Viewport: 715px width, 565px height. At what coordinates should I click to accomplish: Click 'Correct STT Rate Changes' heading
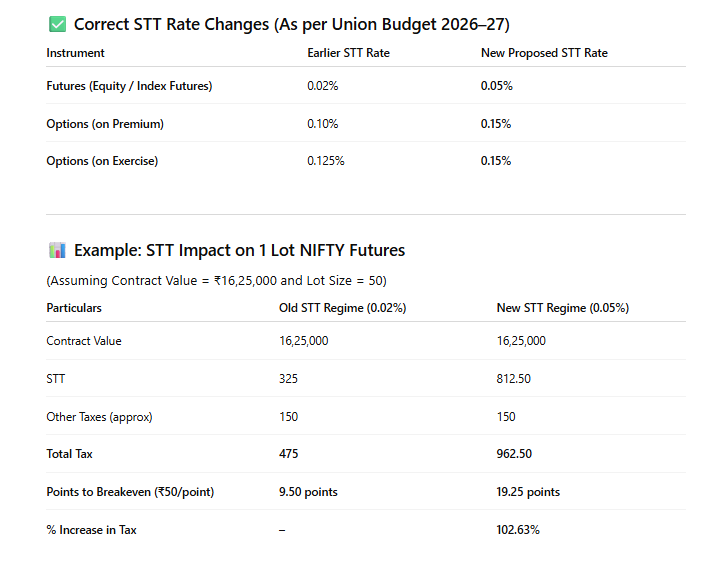(292, 24)
